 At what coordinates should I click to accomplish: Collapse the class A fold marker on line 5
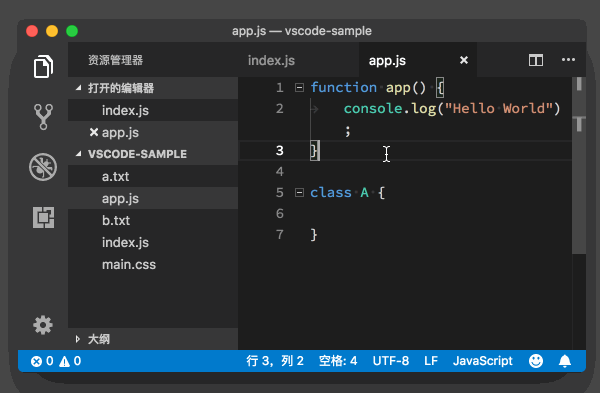pyautogui.click(x=299, y=192)
